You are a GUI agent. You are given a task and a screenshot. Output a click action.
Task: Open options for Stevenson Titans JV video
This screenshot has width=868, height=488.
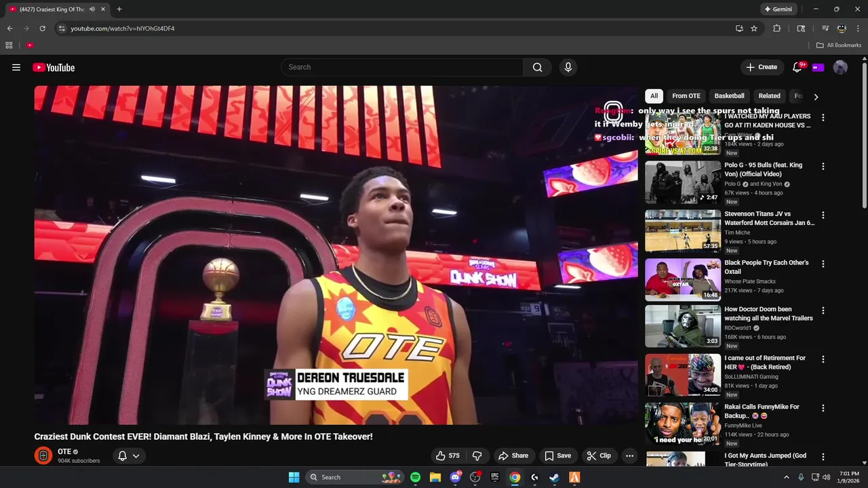click(x=823, y=215)
